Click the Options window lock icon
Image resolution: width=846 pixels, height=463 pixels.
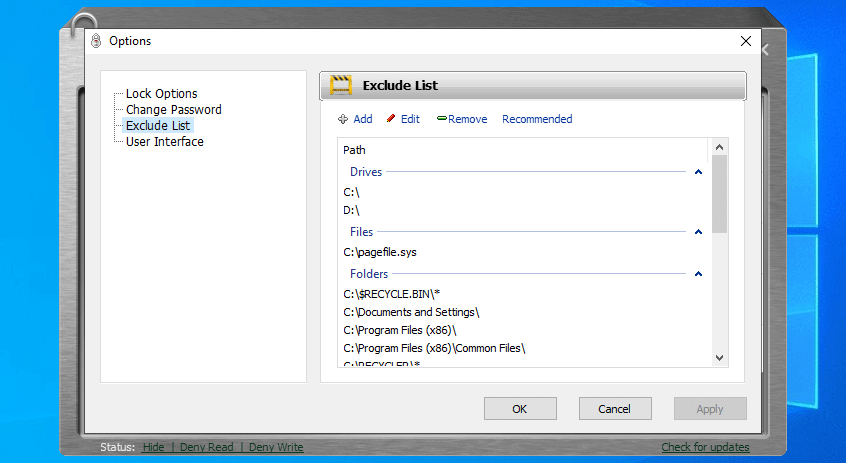click(x=96, y=41)
